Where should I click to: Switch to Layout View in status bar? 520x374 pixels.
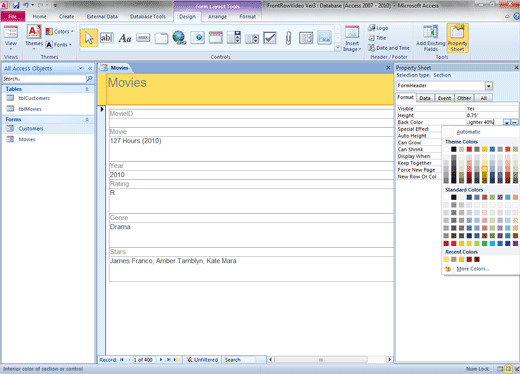508,369
